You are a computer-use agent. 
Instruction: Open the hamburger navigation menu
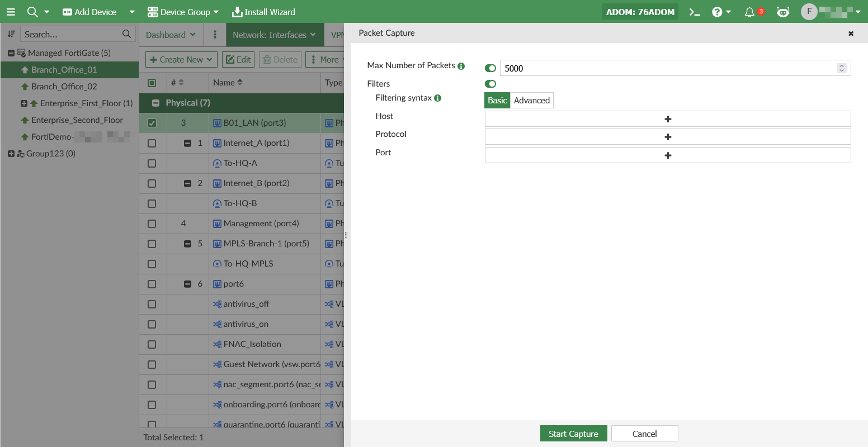pos(11,12)
